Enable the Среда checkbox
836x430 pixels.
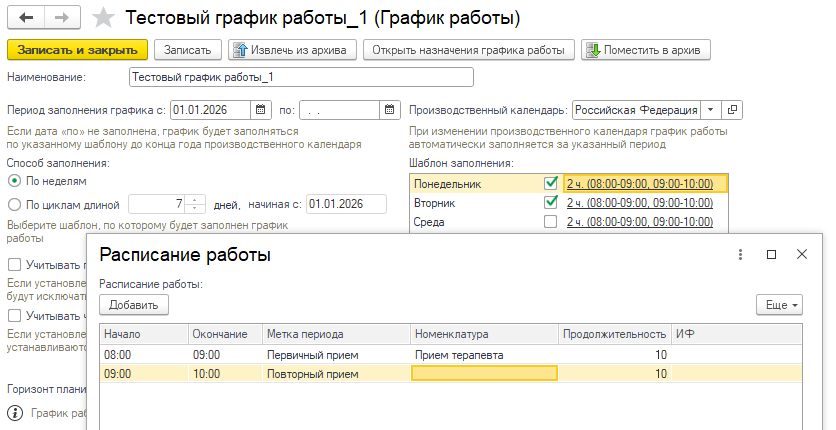pyautogui.click(x=550, y=222)
